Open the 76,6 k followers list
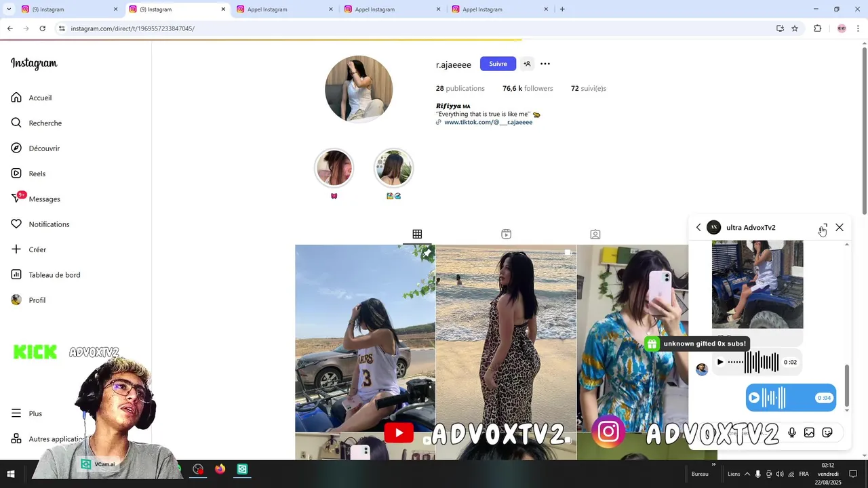This screenshot has height=488, width=868. pyautogui.click(x=528, y=88)
